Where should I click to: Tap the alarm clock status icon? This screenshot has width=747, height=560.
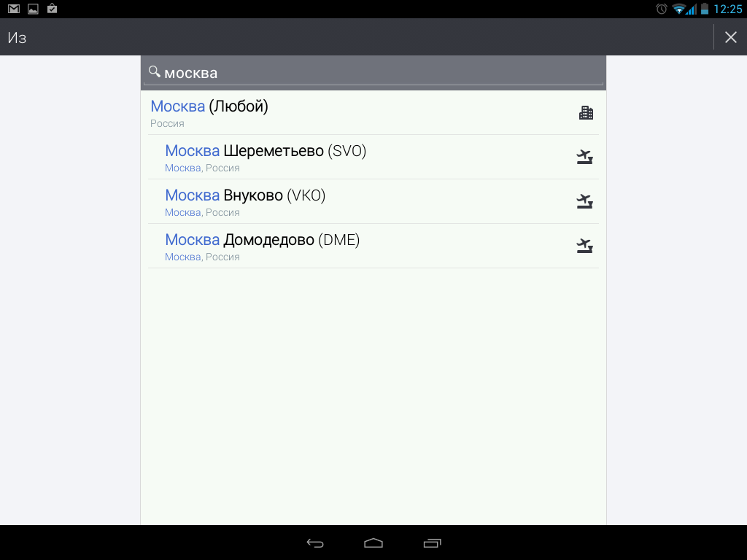point(661,9)
